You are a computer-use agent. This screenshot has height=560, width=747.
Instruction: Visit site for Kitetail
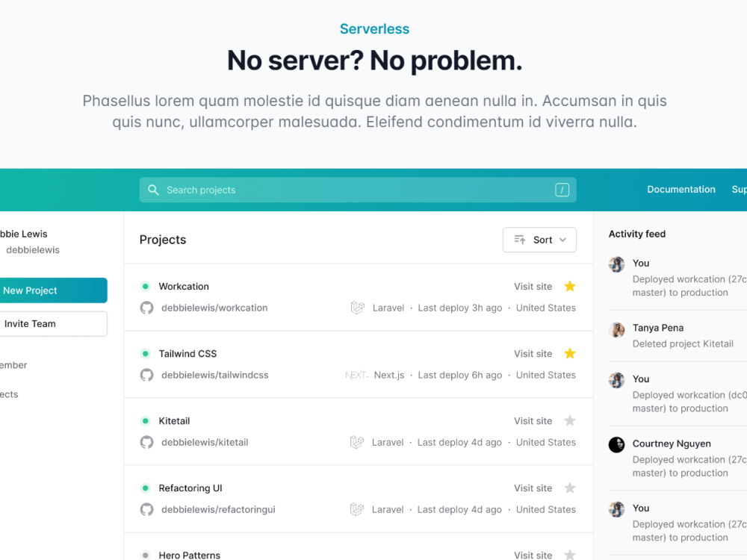[x=533, y=420]
